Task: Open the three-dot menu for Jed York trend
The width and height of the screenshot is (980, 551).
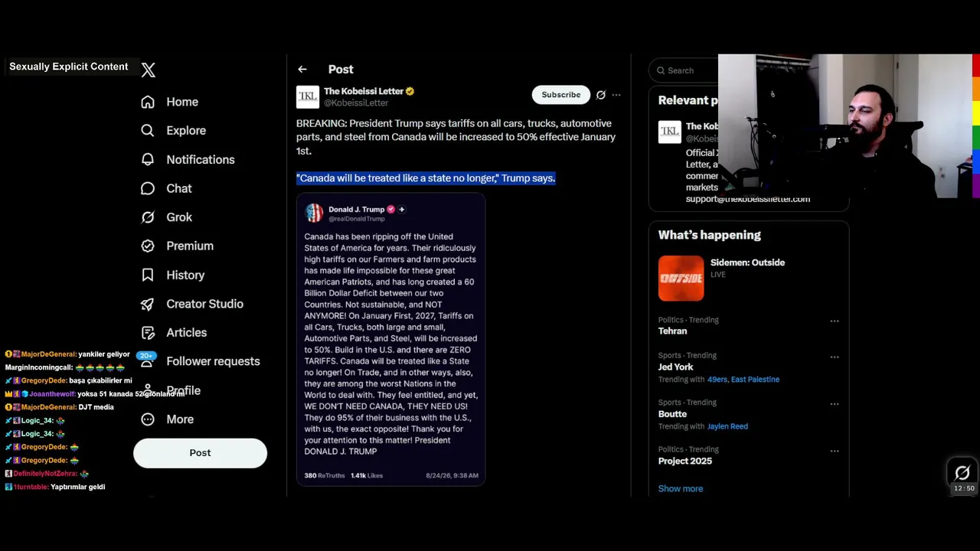Action: click(x=835, y=357)
